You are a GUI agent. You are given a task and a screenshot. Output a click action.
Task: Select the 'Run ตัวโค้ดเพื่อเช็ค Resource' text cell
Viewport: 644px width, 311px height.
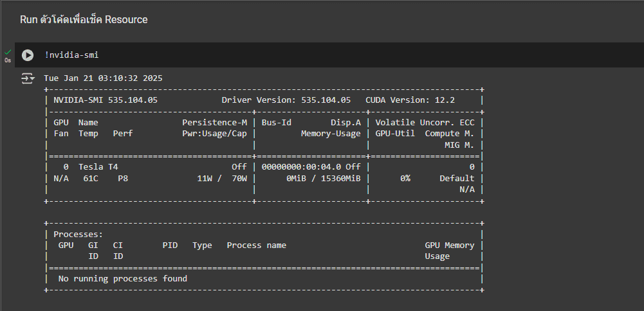coord(84,20)
